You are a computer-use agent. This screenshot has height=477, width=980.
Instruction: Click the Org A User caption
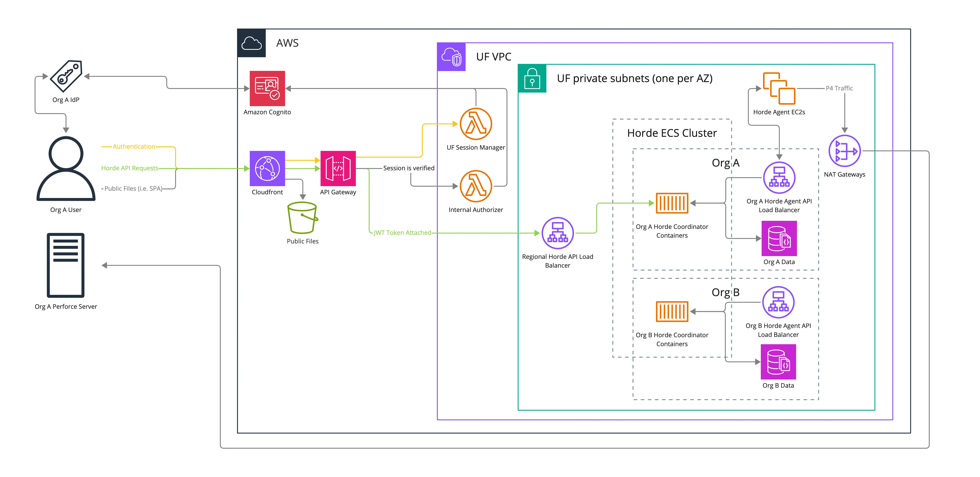[66, 210]
